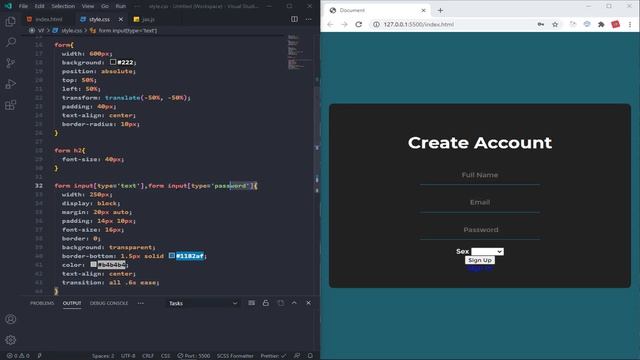Switch to the Debug Console tab
The height and width of the screenshot is (360, 640).
pyautogui.click(x=109, y=303)
